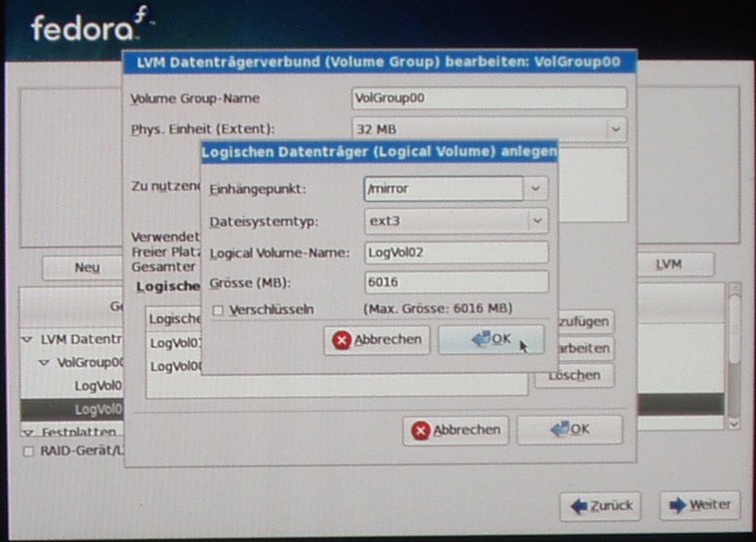This screenshot has height=542, width=756.
Task: Click OK in Logical Volume dialog
Action: pyautogui.click(x=490, y=340)
